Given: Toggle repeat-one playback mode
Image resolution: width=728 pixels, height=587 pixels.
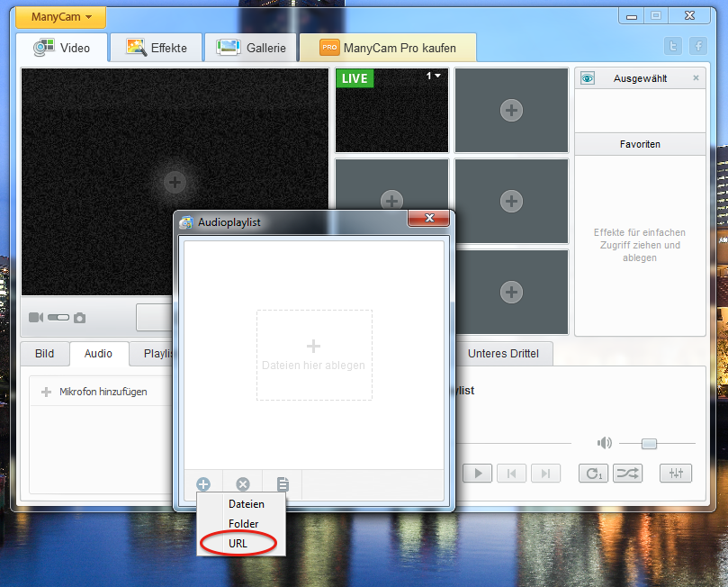Looking at the screenshot, I should click(593, 474).
